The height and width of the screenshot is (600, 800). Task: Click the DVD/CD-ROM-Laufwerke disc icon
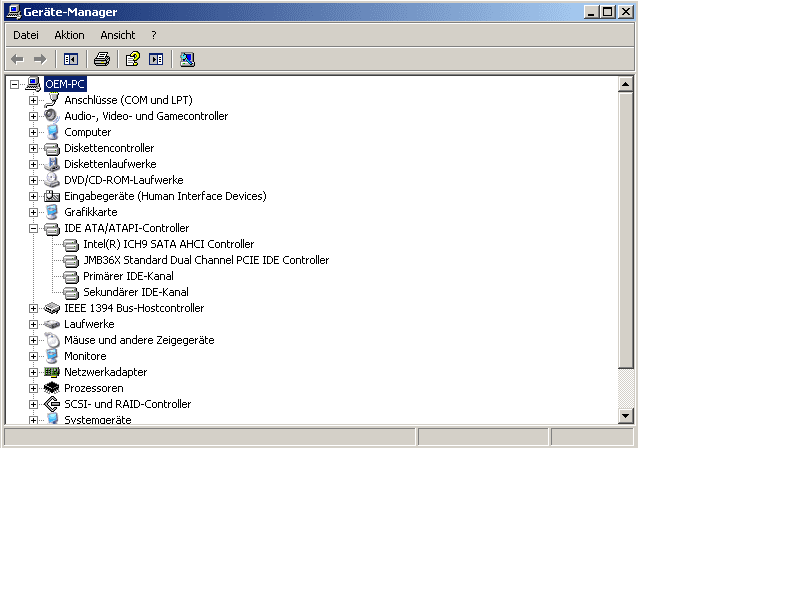coord(52,180)
